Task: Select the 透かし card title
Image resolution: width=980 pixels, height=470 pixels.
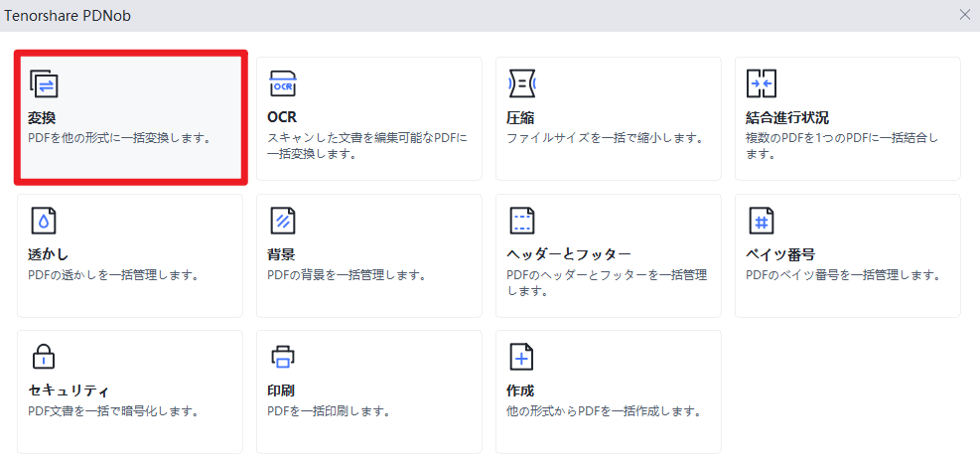Action: (x=48, y=254)
